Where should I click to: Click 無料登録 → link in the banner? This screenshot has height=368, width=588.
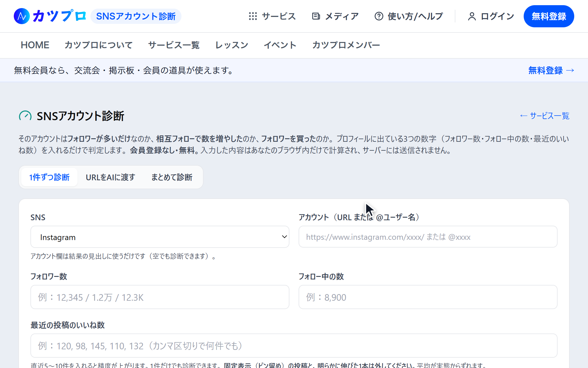[x=551, y=70]
